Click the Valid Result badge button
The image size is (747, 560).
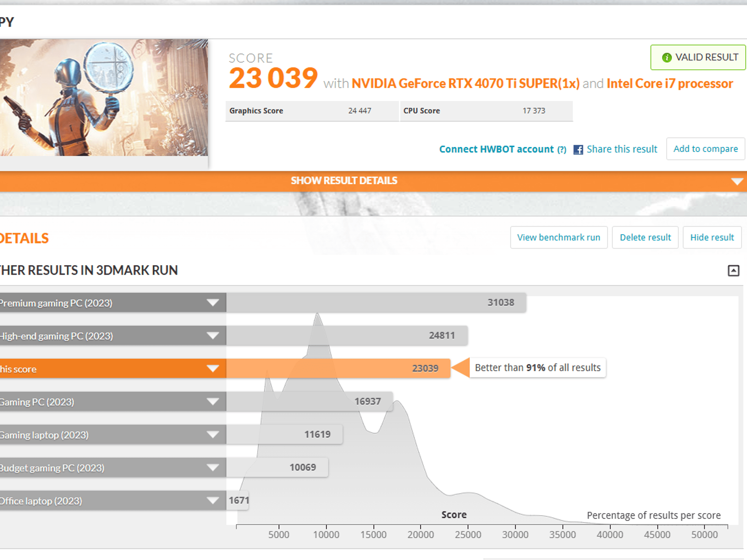[x=698, y=58]
